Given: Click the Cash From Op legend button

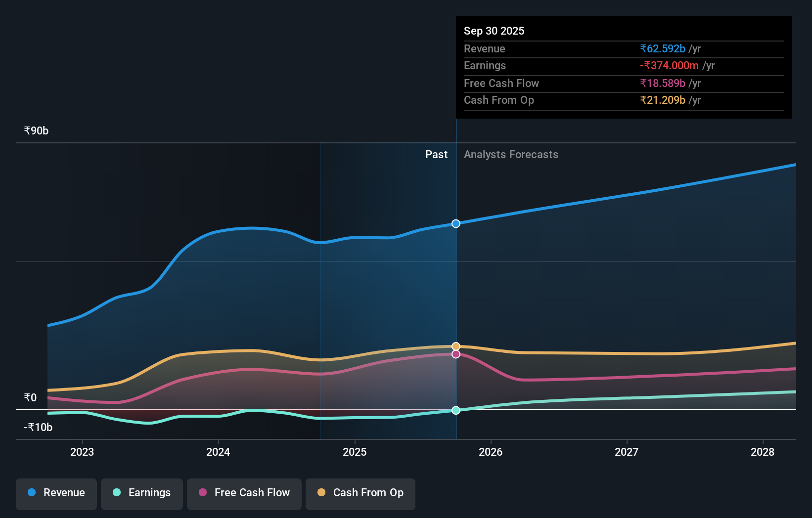Looking at the screenshot, I should coord(360,494).
